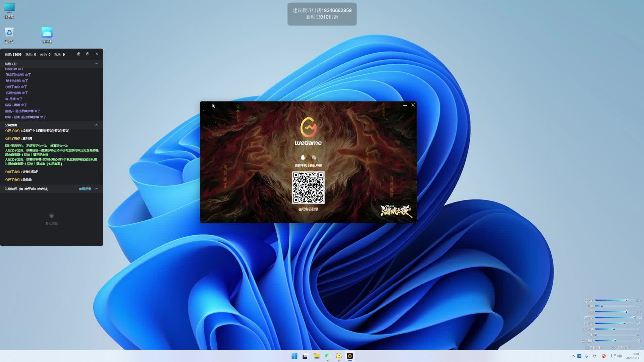Open the blue app icon beside Recycle Bin
The image size is (644, 362).
click(47, 35)
